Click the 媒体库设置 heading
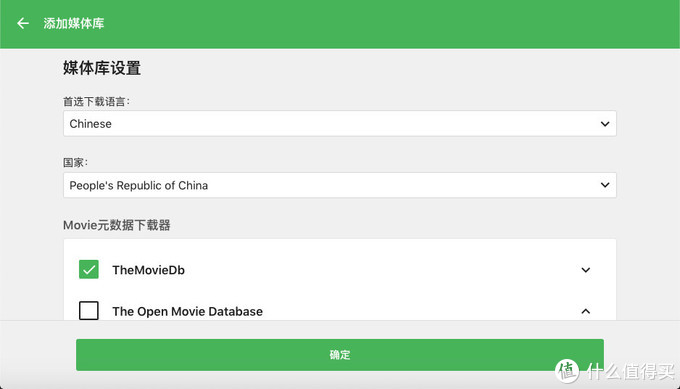680x389 pixels. 102,68
